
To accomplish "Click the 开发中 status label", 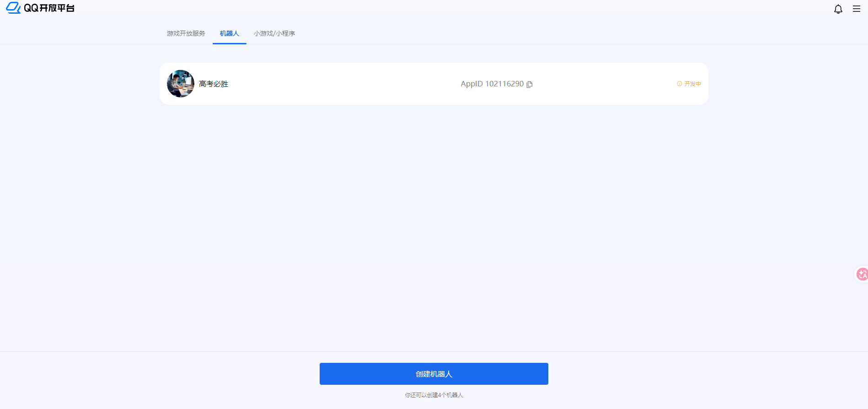I will click(692, 84).
